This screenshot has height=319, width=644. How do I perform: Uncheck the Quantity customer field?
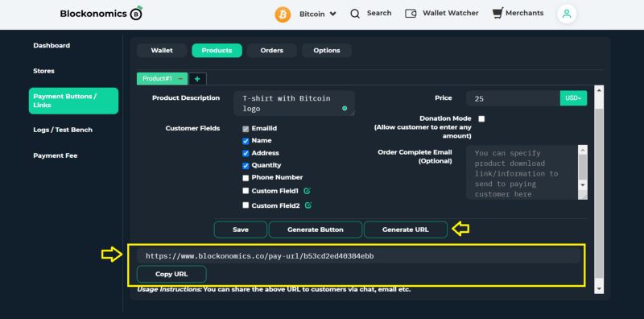tap(246, 166)
